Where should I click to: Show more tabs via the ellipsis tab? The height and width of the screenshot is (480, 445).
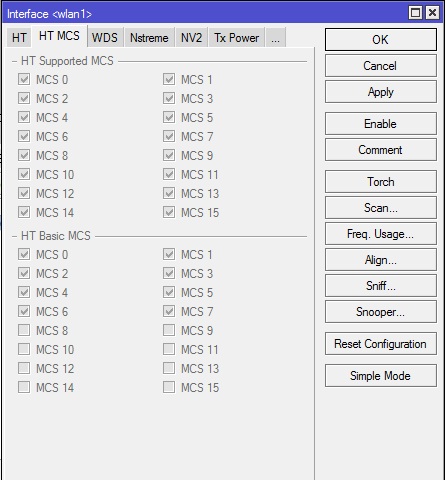pyautogui.click(x=275, y=38)
